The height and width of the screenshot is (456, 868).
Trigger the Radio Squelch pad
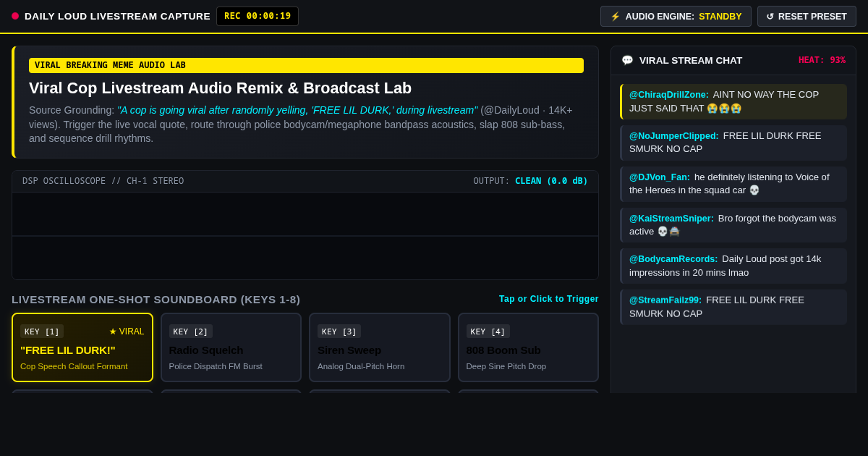point(231,347)
